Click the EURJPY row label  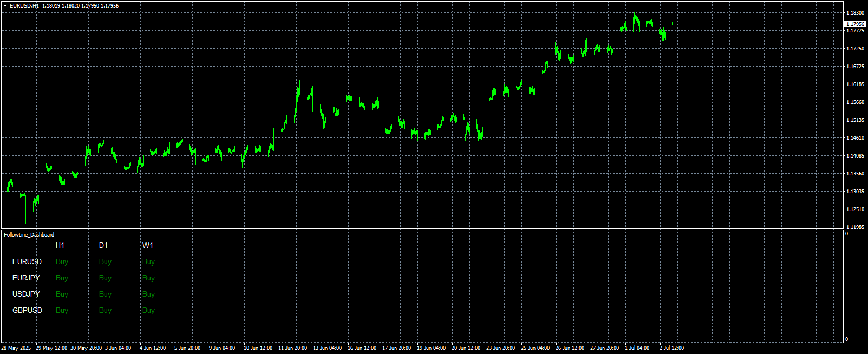[26, 278]
